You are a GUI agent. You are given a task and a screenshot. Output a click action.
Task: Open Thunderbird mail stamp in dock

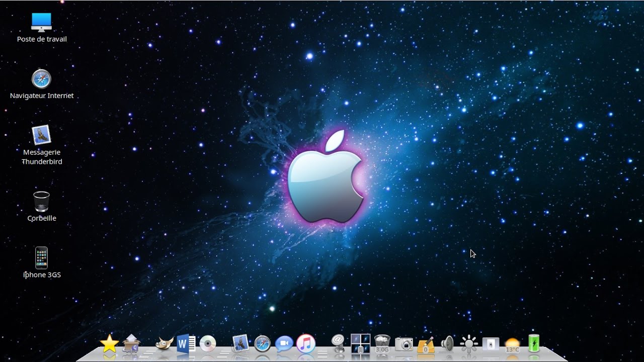240,344
